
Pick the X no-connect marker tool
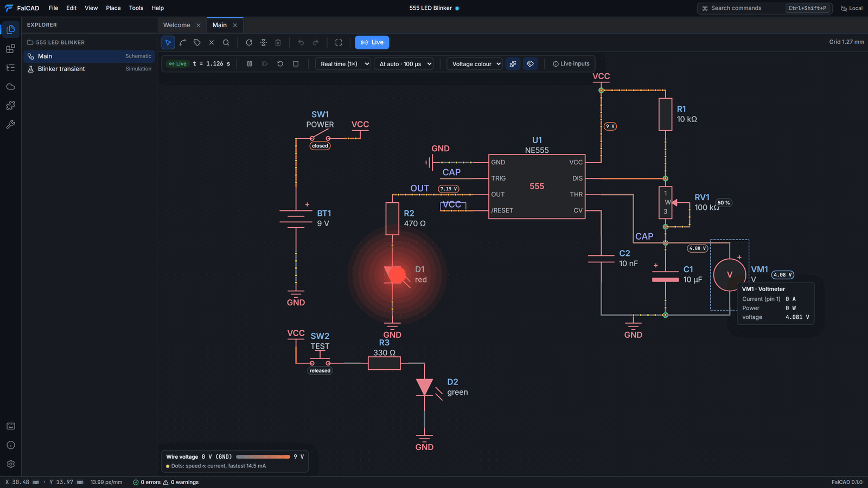coord(212,42)
